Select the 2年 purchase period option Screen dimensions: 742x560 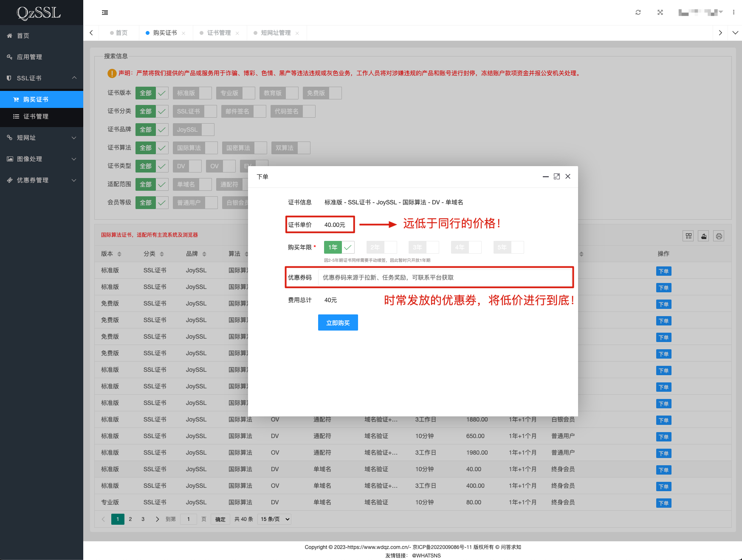(381, 247)
